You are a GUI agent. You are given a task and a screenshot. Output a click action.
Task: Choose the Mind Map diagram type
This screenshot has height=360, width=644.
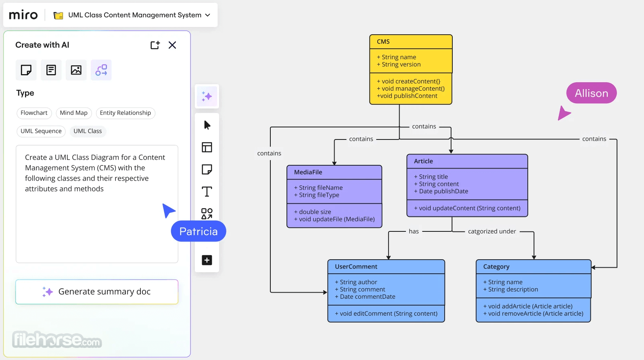coord(73,113)
